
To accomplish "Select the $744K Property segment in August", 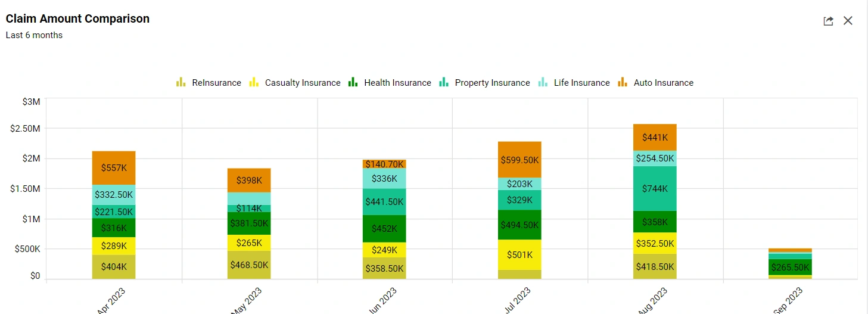I will [x=655, y=188].
